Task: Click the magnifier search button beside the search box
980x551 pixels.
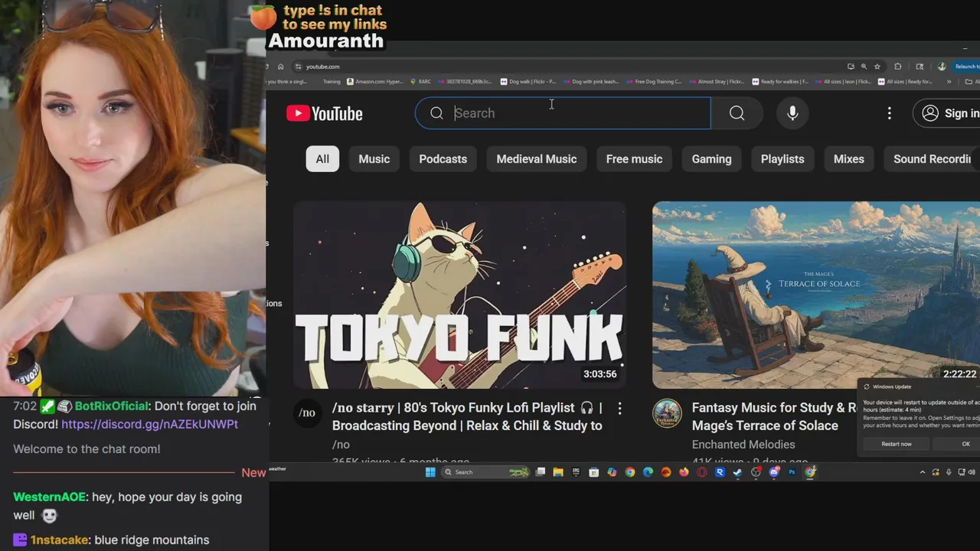Action: (x=737, y=113)
